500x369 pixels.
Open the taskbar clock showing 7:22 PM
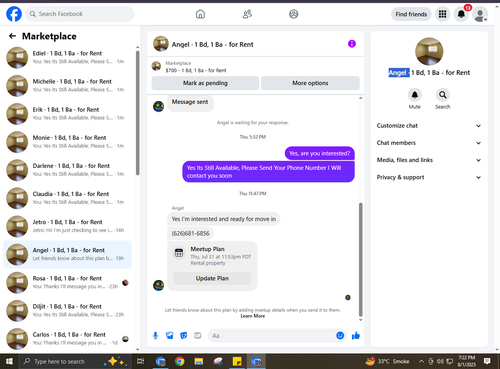click(467, 361)
